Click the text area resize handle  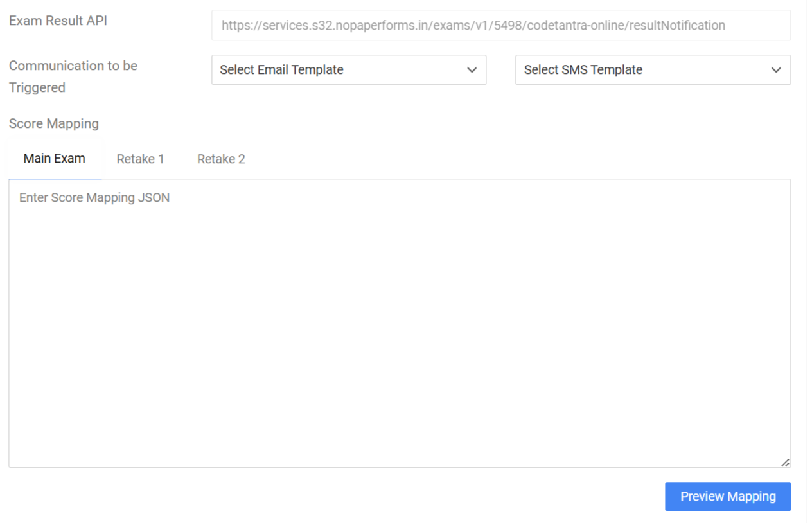[785, 462]
